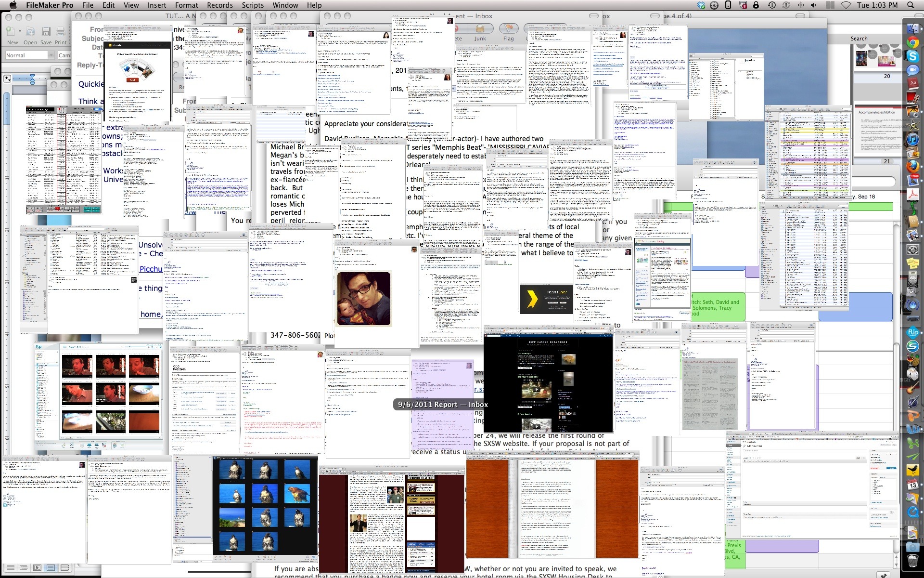Screen dimensions: 924x578
Task: Open the tab stop type selector
Action: pos(7,79)
